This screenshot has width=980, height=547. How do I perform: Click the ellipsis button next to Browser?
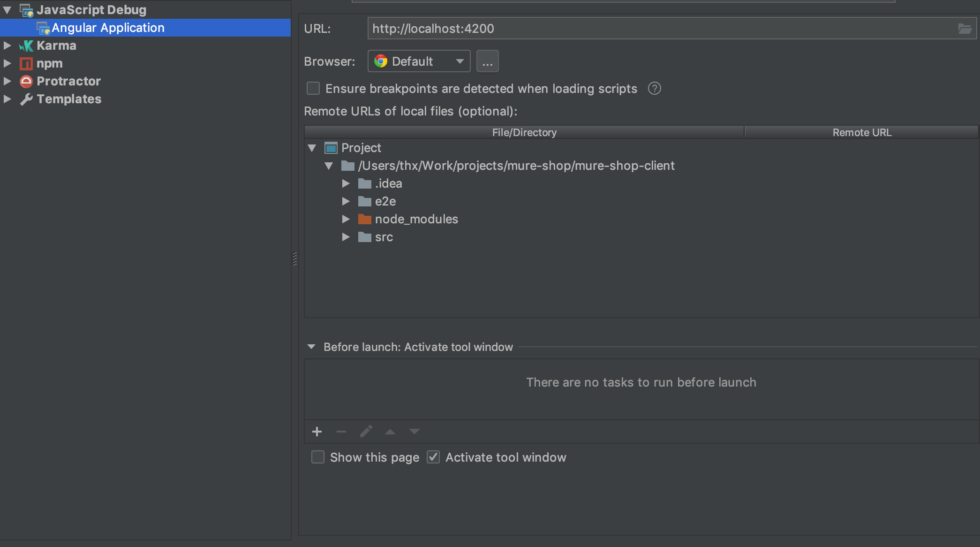487,61
